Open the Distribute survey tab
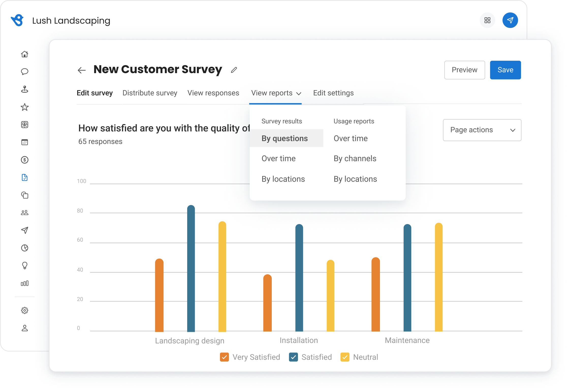Screen dimensions: 570x392 pos(150,93)
